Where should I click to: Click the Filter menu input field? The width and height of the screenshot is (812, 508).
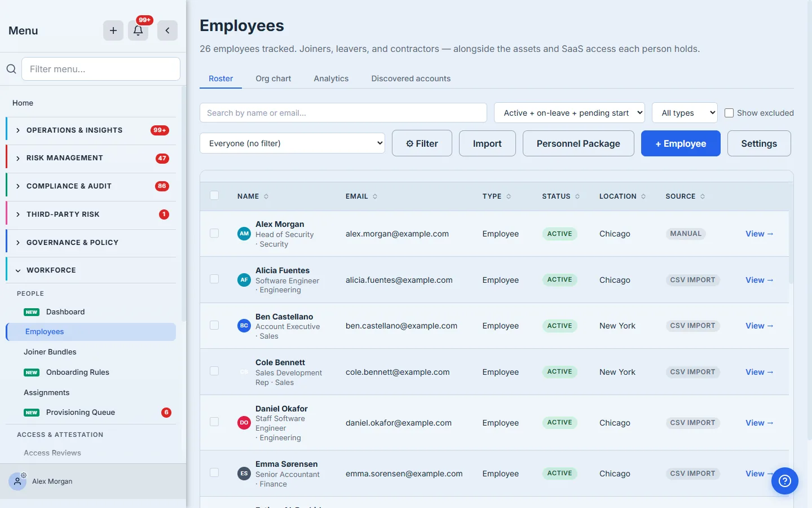pyautogui.click(x=101, y=69)
